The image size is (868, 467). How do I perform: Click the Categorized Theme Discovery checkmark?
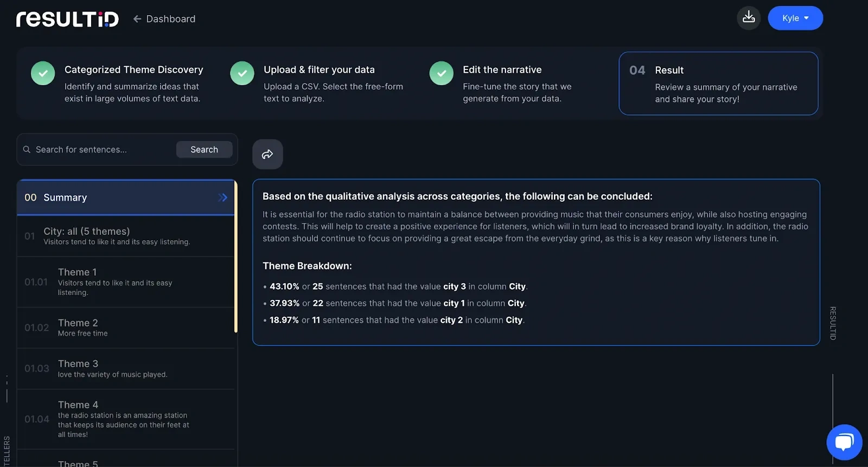tap(43, 73)
